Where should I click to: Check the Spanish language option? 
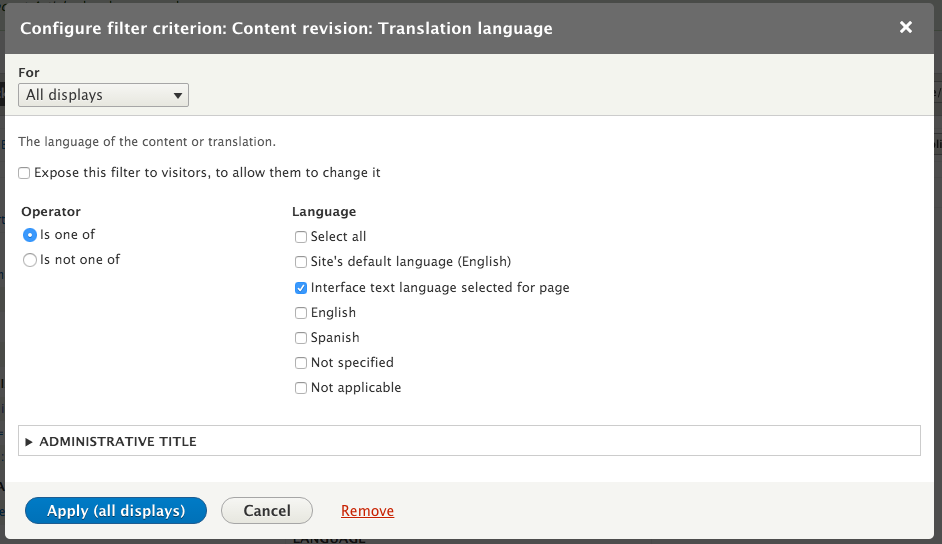click(301, 338)
